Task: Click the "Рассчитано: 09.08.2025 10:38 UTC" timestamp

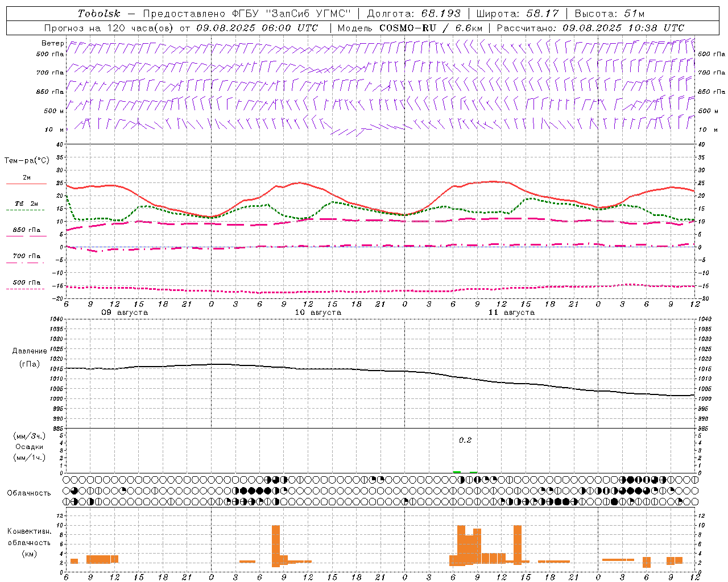Action: [x=590, y=28]
